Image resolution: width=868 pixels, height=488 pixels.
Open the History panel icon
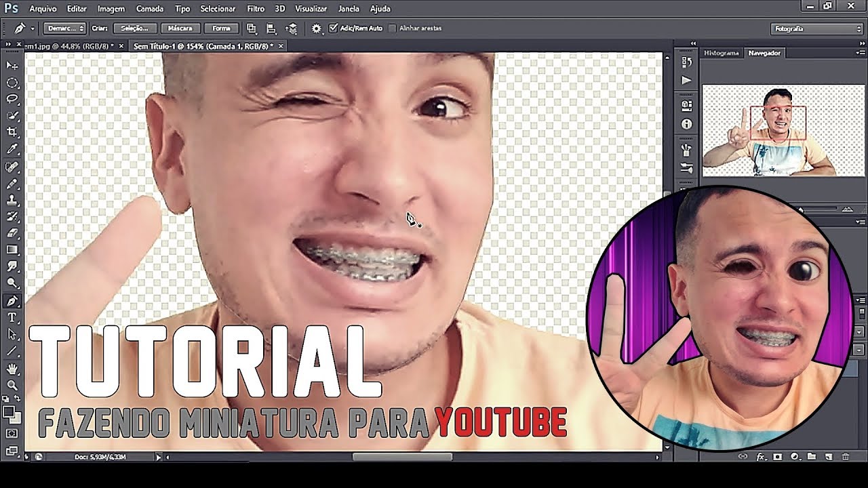coord(686,62)
